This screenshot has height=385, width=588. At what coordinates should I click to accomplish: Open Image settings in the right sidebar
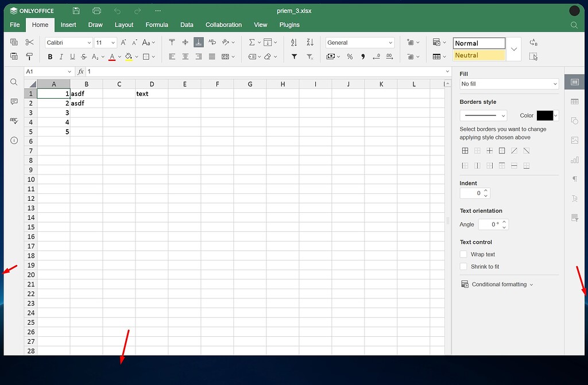coord(575,140)
